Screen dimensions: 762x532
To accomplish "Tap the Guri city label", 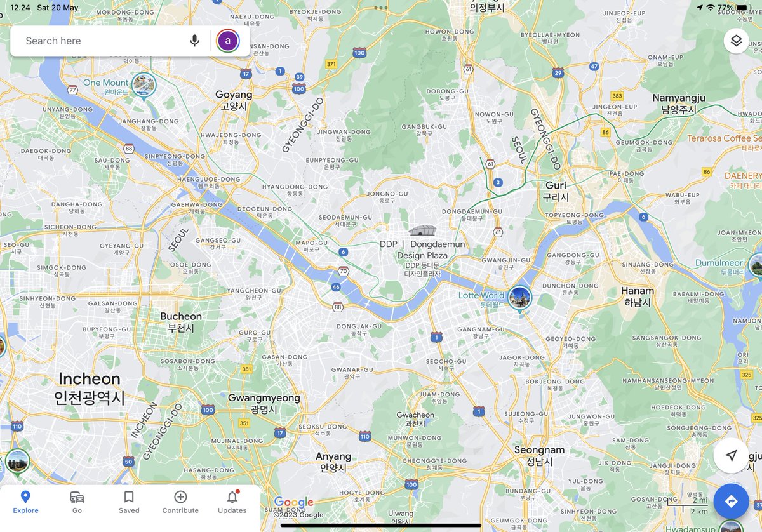I will tap(556, 191).
